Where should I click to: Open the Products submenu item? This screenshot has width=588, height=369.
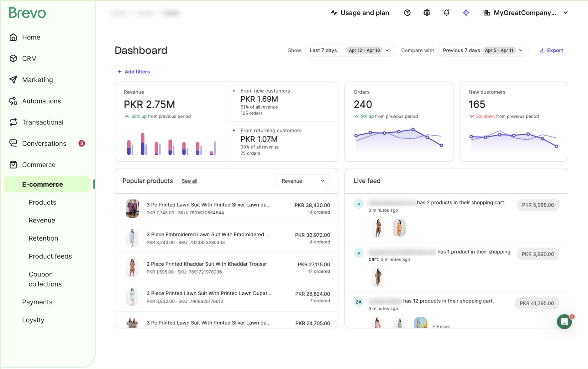click(42, 202)
